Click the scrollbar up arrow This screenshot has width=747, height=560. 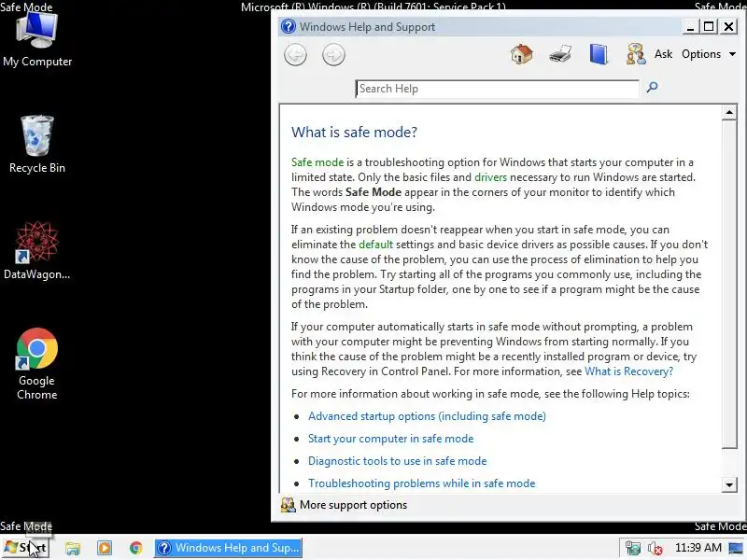(x=729, y=112)
